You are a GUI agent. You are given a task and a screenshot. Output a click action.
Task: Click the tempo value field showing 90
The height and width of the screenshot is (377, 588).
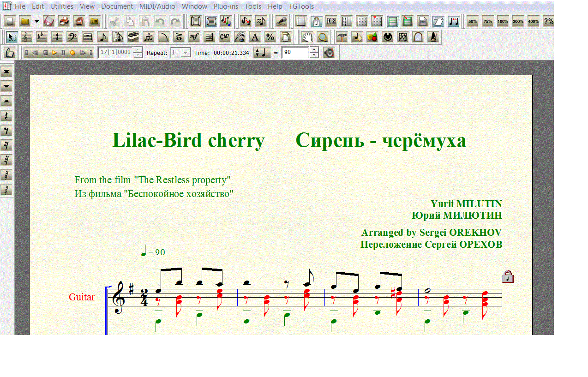pos(295,53)
